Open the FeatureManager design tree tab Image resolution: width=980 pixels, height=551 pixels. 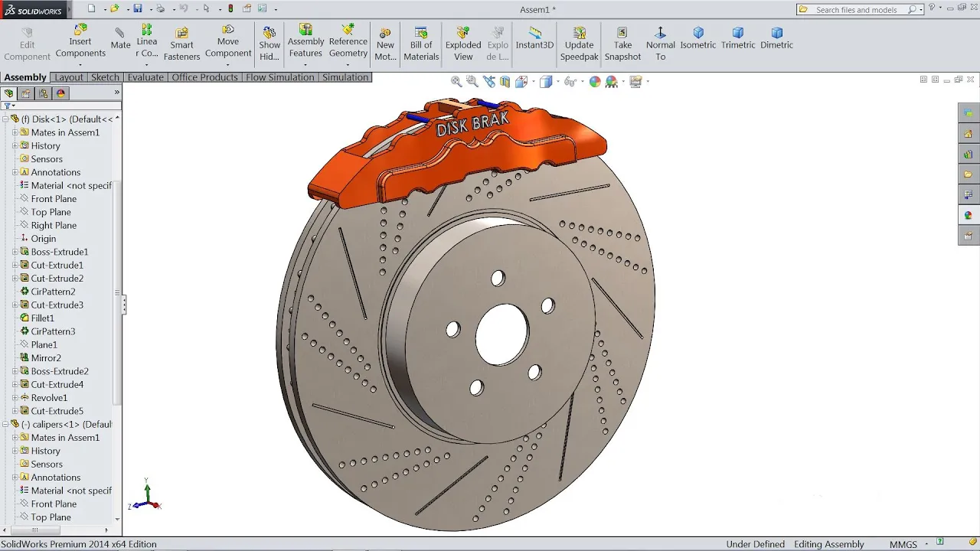point(9,93)
